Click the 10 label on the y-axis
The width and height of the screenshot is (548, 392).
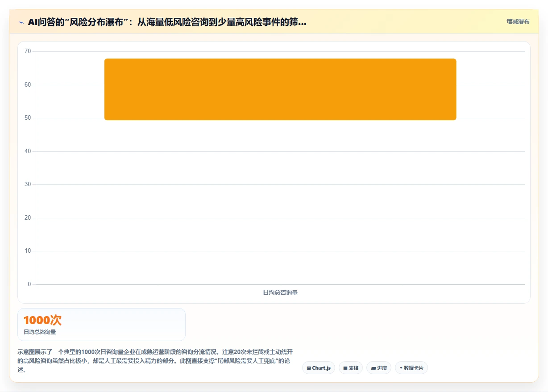click(28, 251)
